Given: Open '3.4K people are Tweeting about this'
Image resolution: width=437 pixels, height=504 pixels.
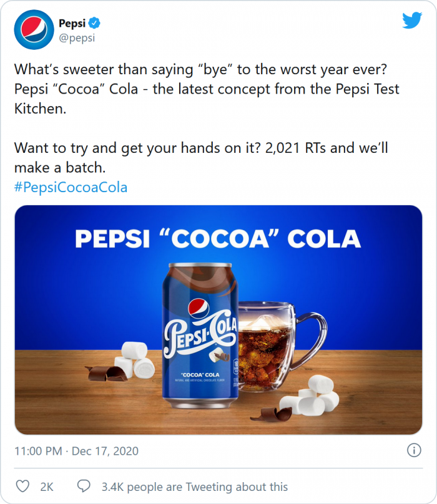Looking at the screenshot, I should pyautogui.click(x=195, y=487).
